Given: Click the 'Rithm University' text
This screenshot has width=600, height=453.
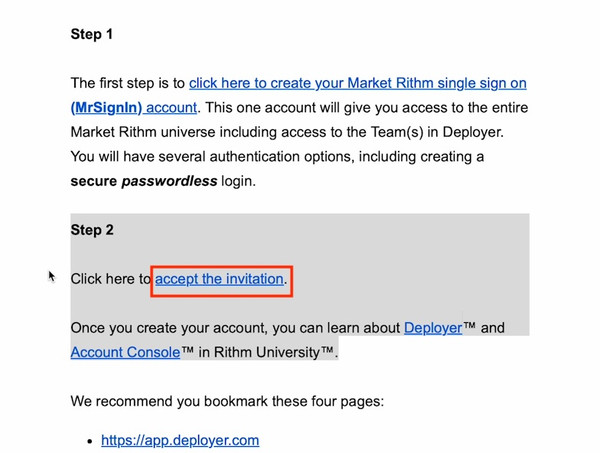Looking at the screenshot, I should point(273,352).
